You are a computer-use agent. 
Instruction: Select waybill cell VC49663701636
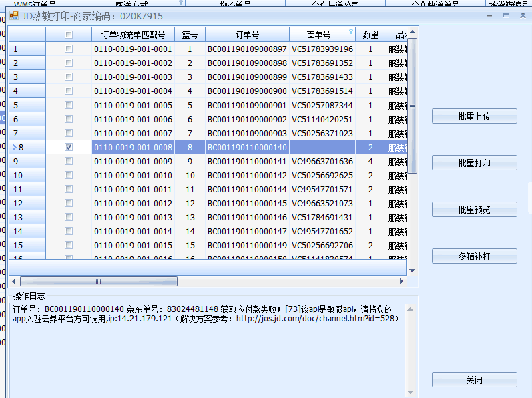(x=322, y=161)
